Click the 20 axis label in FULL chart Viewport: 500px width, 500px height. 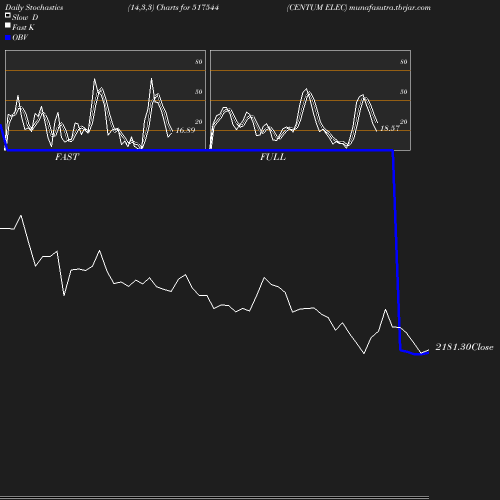coord(404,122)
